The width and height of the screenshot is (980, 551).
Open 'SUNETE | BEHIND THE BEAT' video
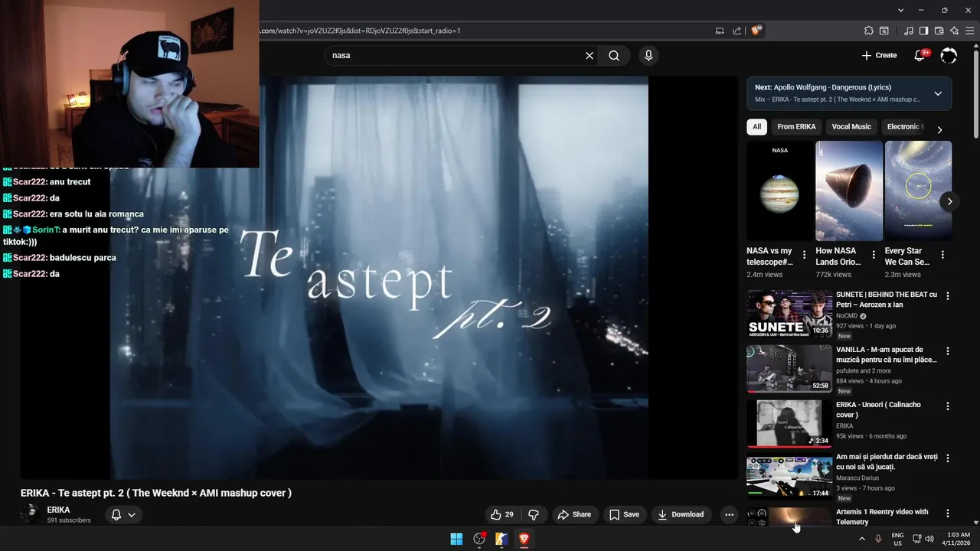pyautogui.click(x=789, y=314)
